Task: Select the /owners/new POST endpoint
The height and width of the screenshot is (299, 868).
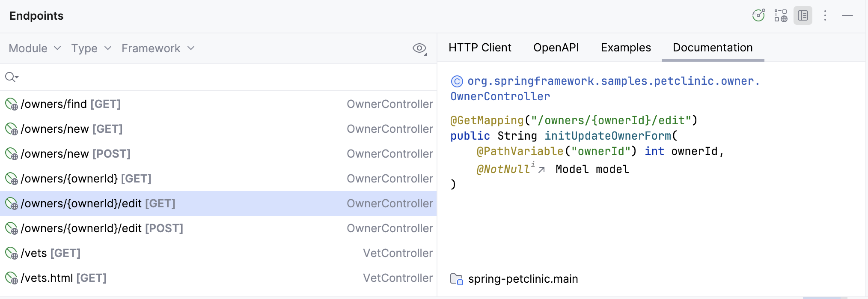Action: (x=75, y=154)
